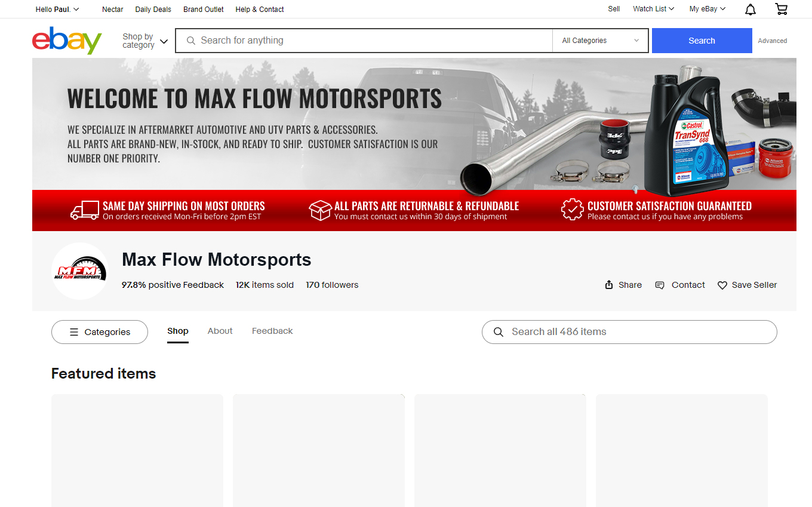This screenshot has height=507, width=812.
Task: Open the notifications bell icon
Action: pyautogui.click(x=751, y=9)
